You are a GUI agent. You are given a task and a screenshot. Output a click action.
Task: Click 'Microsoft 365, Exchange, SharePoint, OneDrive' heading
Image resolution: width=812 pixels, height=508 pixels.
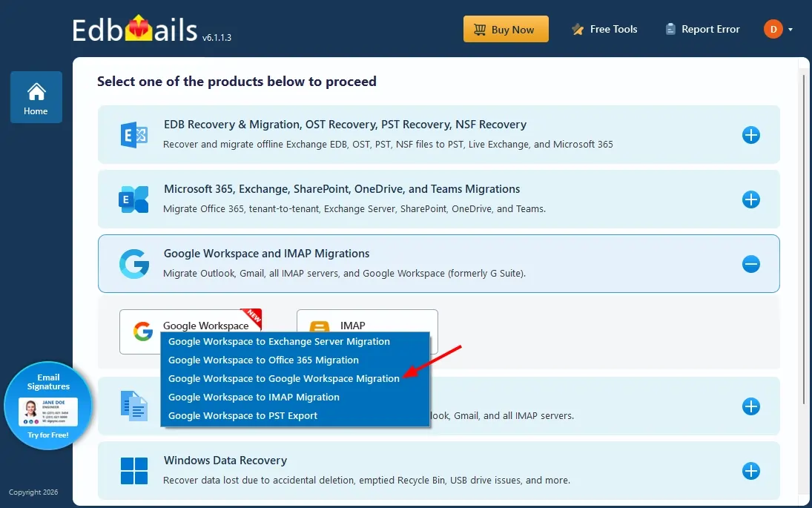342,189
